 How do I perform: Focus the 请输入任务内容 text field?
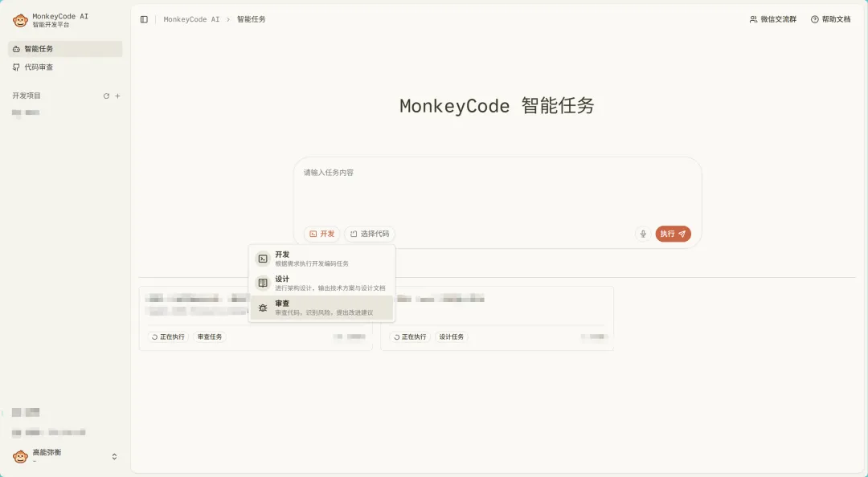(497, 191)
